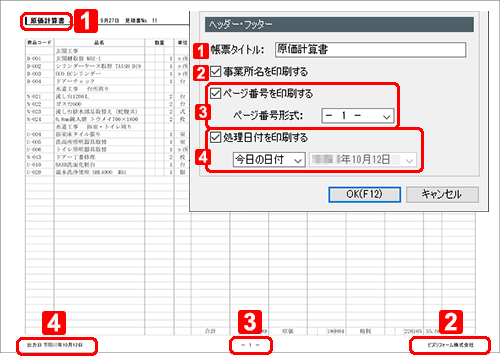Image resolution: width=500 pixels, height=364 pixels.
Task: Toggle 事業所名を印刷する checkbox
Action: coord(216,71)
